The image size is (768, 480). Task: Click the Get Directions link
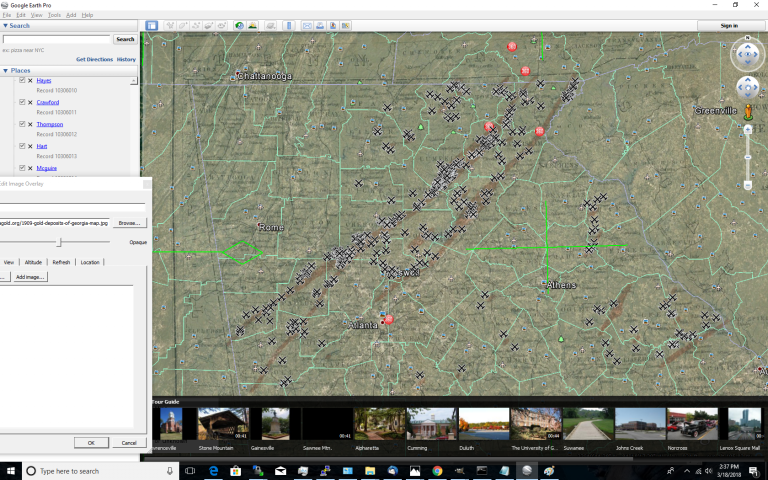[94, 59]
